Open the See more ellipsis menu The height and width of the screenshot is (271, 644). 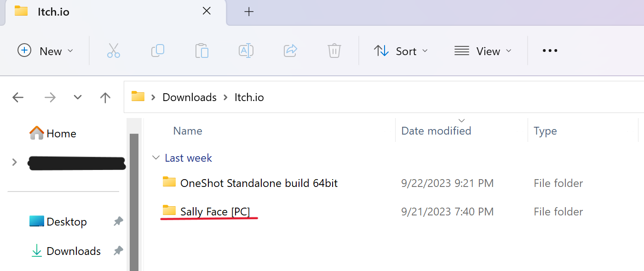(x=550, y=51)
